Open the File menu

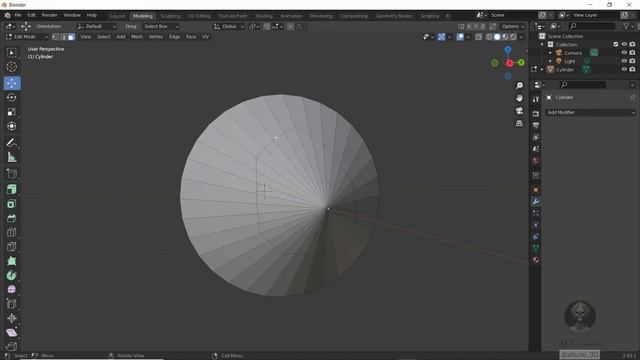tap(18, 15)
